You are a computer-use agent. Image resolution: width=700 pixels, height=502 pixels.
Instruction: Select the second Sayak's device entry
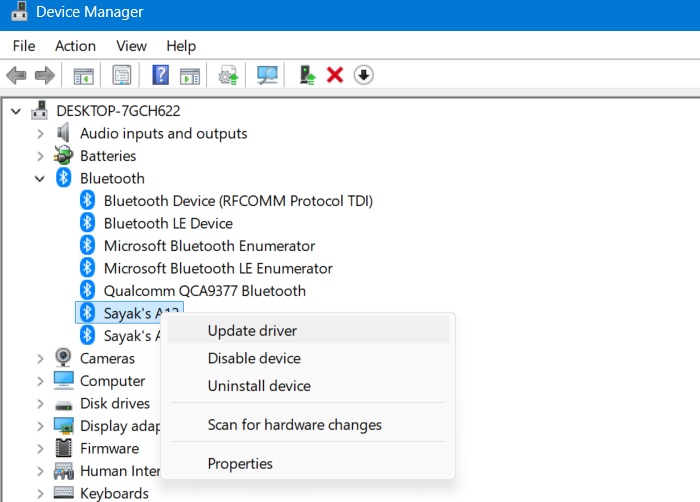(132, 335)
